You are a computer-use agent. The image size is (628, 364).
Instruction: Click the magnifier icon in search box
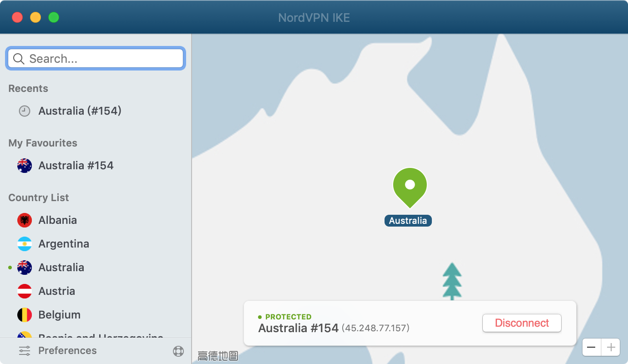(19, 59)
